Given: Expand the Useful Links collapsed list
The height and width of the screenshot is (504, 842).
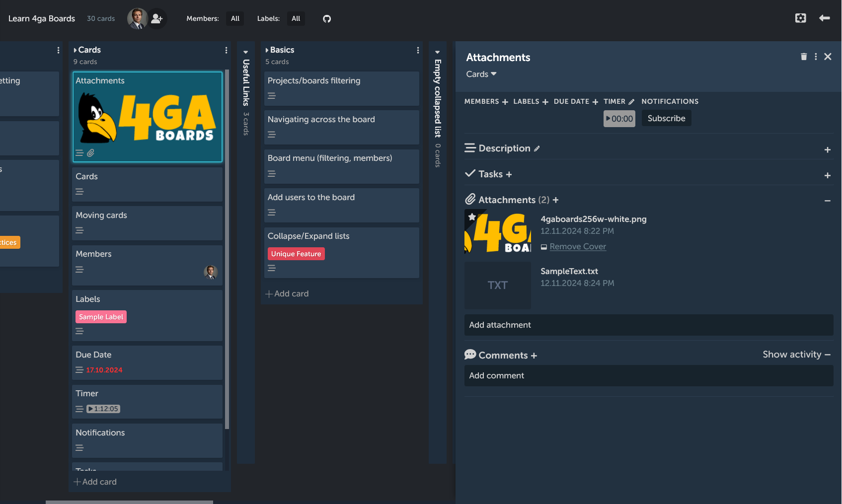Looking at the screenshot, I should (246, 52).
